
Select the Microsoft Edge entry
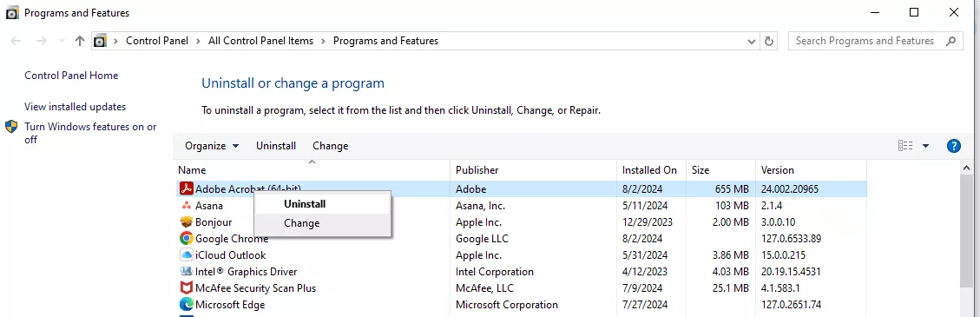[x=521, y=305]
